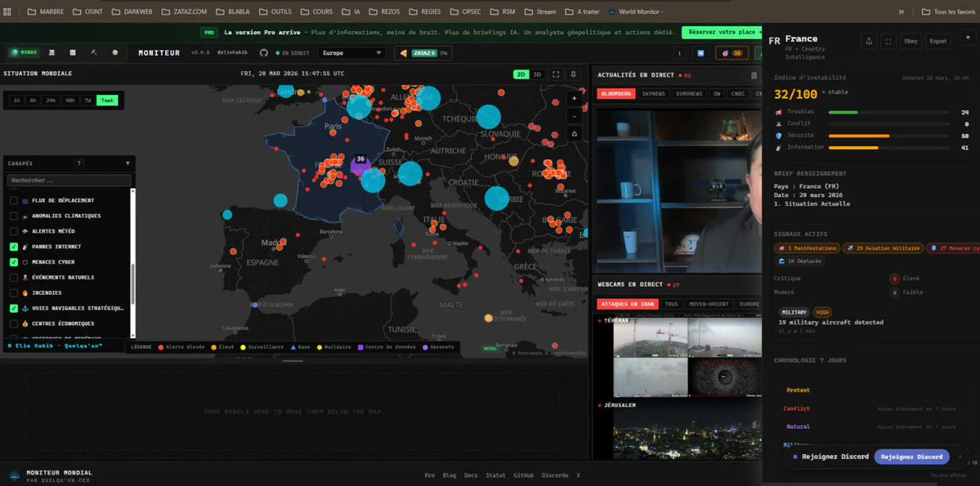Select the round orange variant icon
The height and width of the screenshot is (486, 980).
point(115,52)
